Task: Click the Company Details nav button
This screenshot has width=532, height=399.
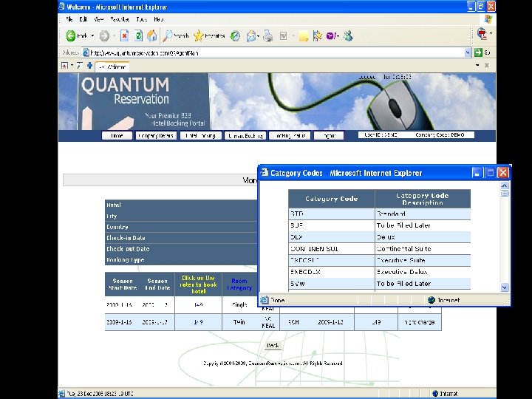Action: (x=156, y=136)
